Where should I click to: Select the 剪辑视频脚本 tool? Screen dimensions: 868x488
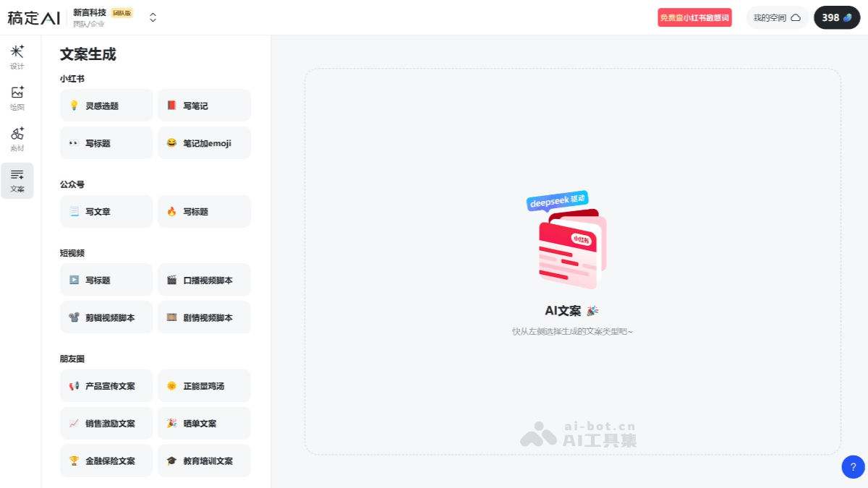pyautogui.click(x=106, y=317)
